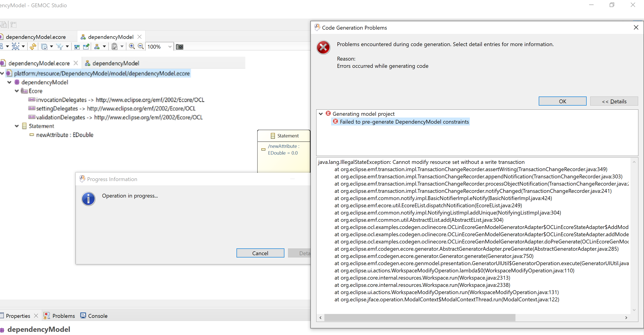Open the 100% zoom level combo box
Viewport: 644px width, 335px height.
pyautogui.click(x=159, y=47)
